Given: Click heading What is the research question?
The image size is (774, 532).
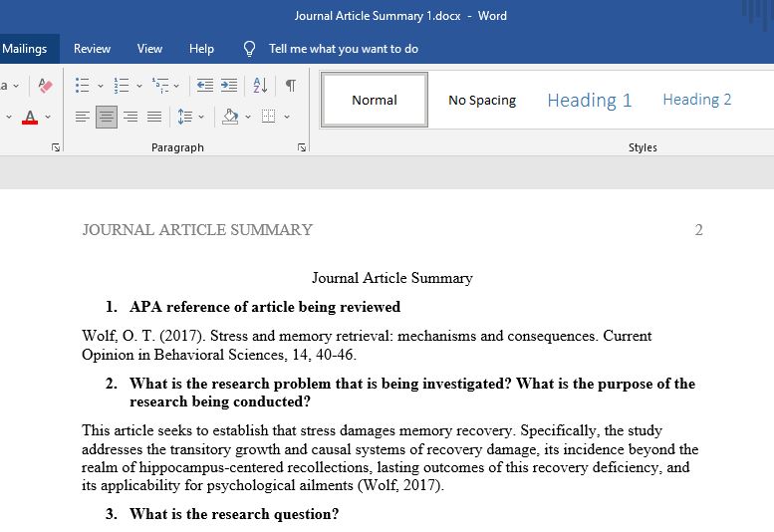Looking at the screenshot, I should point(234,514).
